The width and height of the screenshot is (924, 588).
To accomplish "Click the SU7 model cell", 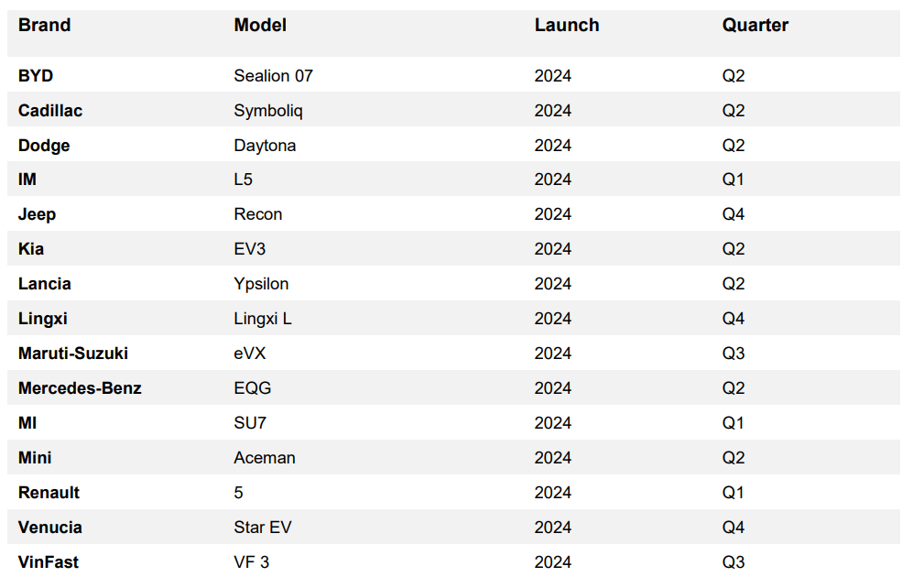I will click(x=250, y=423).
